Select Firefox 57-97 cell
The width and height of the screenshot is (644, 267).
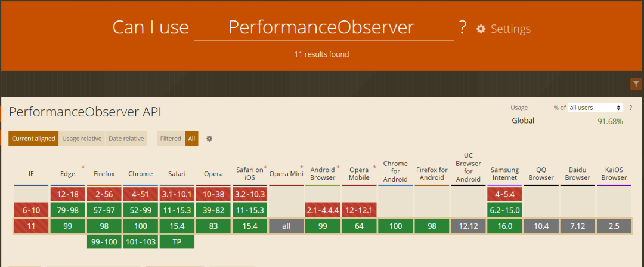pyautogui.click(x=104, y=210)
